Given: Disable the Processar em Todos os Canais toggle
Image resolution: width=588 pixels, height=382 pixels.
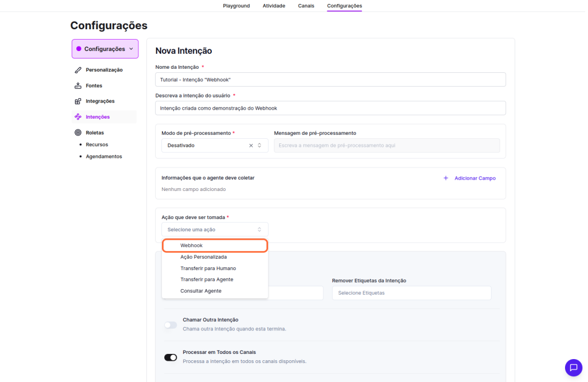Looking at the screenshot, I should pyautogui.click(x=171, y=358).
